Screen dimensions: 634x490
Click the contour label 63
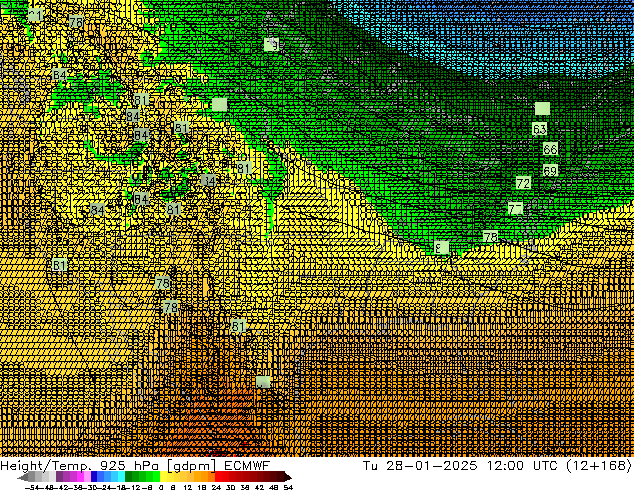coord(539,129)
